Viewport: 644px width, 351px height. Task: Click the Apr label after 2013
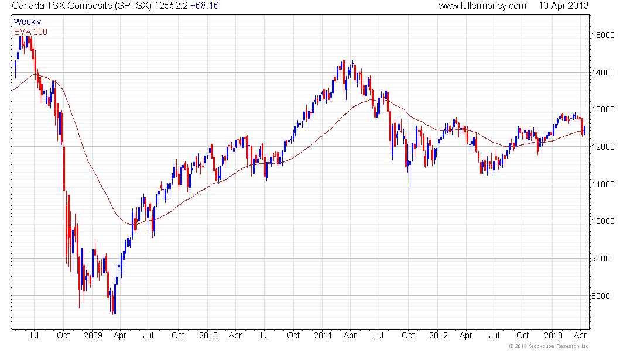580,335
